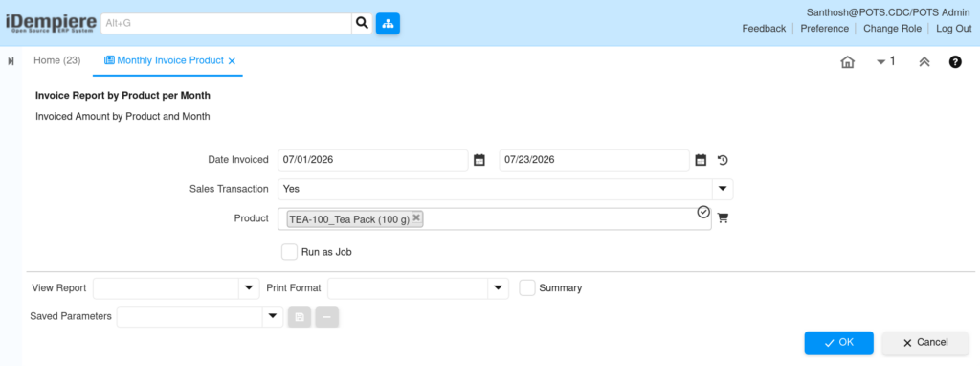
Task: Open the Product shopping cart lookup icon
Action: click(724, 218)
